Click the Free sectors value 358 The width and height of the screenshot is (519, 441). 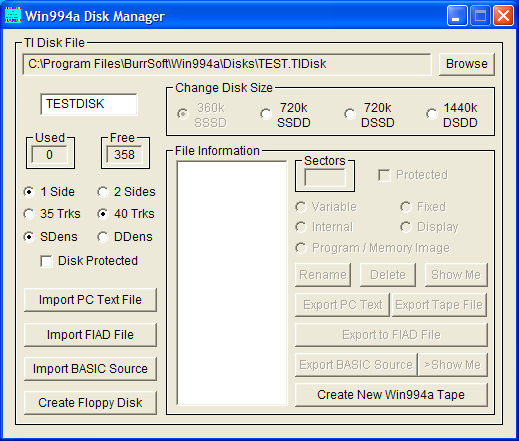(x=124, y=155)
